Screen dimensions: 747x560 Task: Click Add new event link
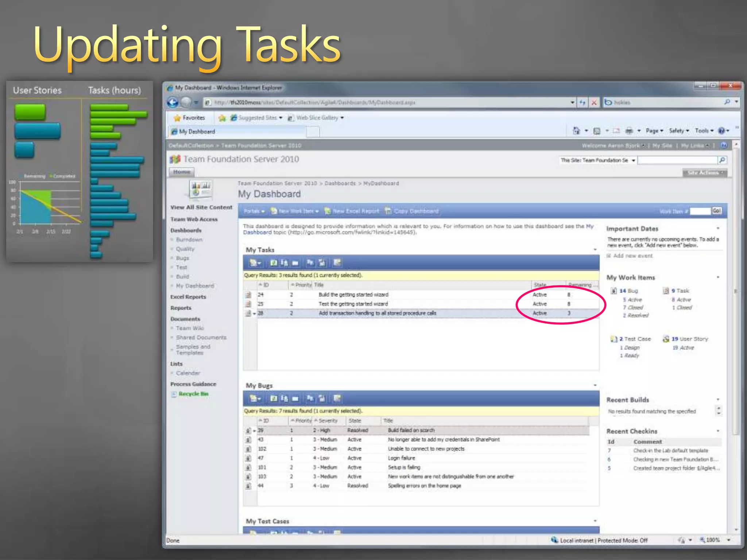coord(633,256)
